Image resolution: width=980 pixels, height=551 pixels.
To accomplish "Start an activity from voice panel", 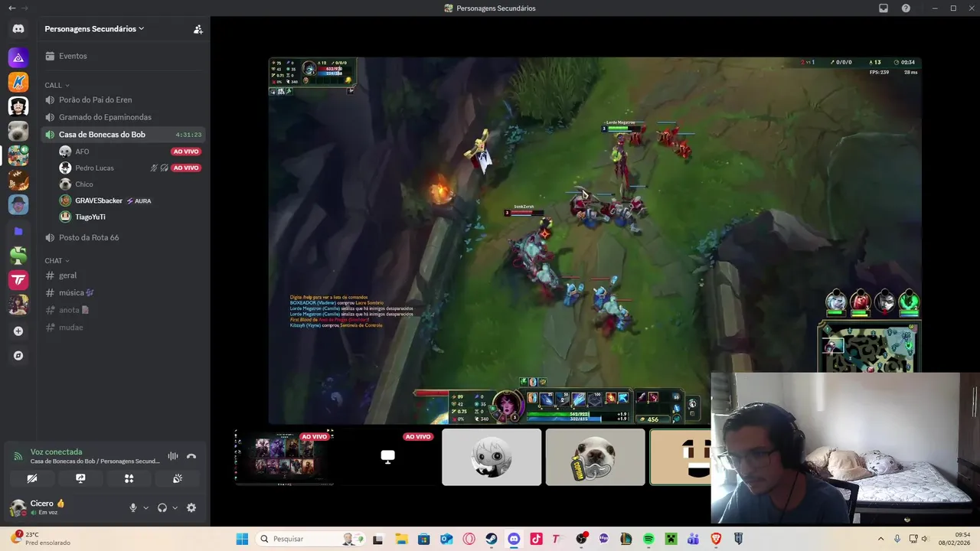I will pos(129,478).
